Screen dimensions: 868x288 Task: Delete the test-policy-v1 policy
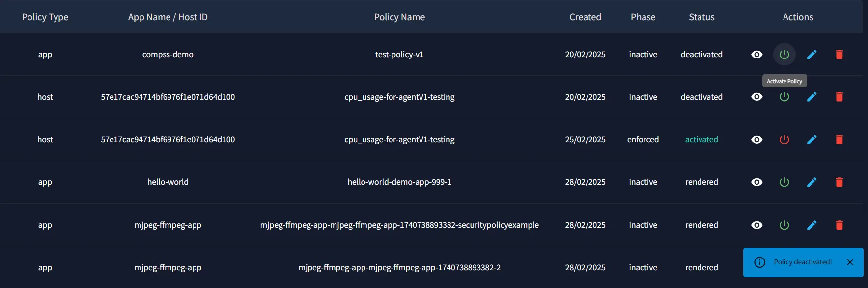(x=839, y=55)
